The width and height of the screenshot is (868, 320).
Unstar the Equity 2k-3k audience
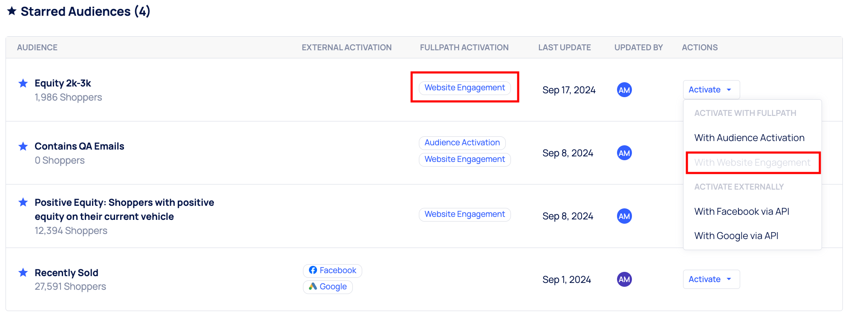pyautogui.click(x=23, y=83)
